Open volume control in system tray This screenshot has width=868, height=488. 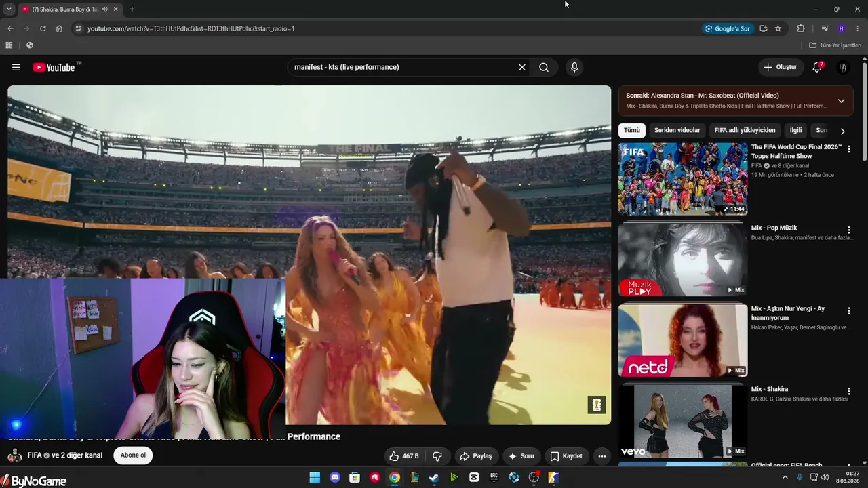(x=825, y=477)
